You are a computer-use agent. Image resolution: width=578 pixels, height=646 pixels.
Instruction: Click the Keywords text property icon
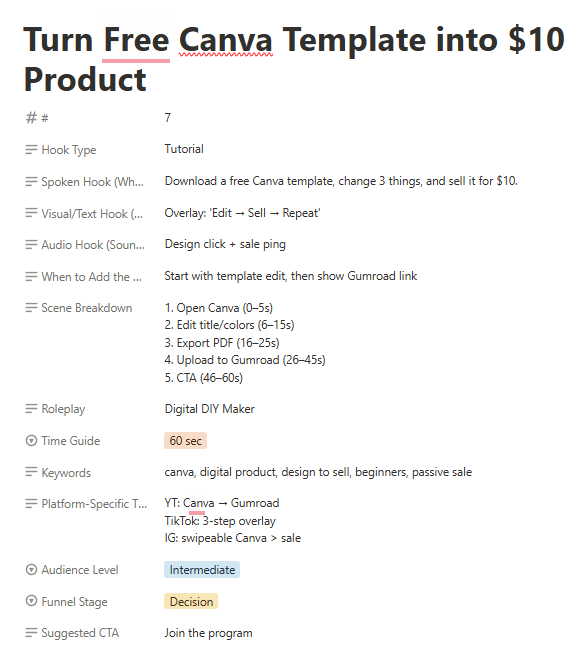click(x=31, y=472)
